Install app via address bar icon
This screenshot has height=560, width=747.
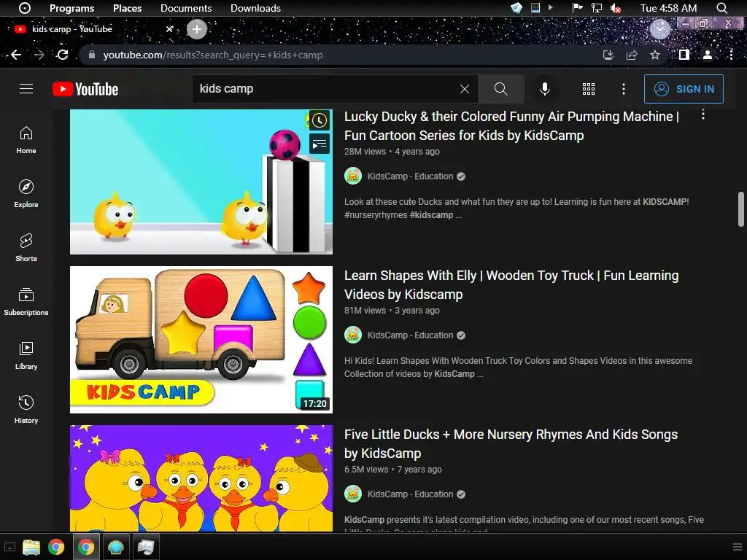(x=608, y=55)
